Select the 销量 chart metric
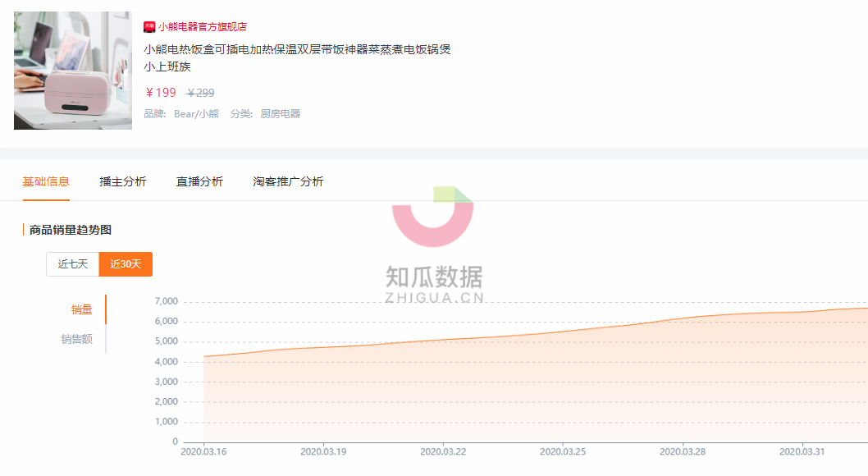Viewport: 868px width, 476px height. coord(81,309)
